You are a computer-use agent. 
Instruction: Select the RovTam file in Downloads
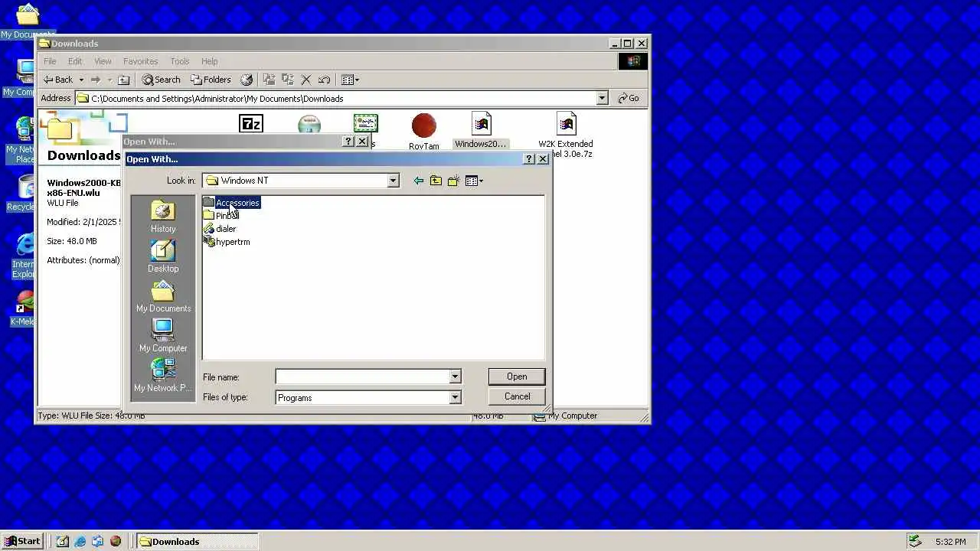point(423,132)
